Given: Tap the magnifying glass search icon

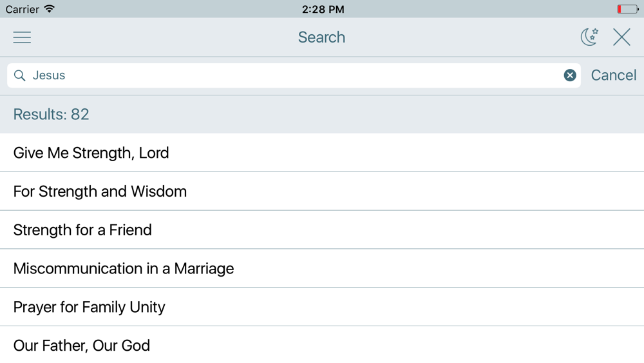Looking at the screenshot, I should (19, 75).
